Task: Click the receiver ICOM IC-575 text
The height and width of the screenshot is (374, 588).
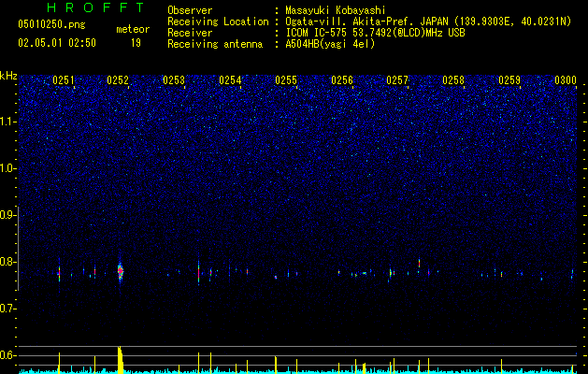Action: (x=375, y=33)
